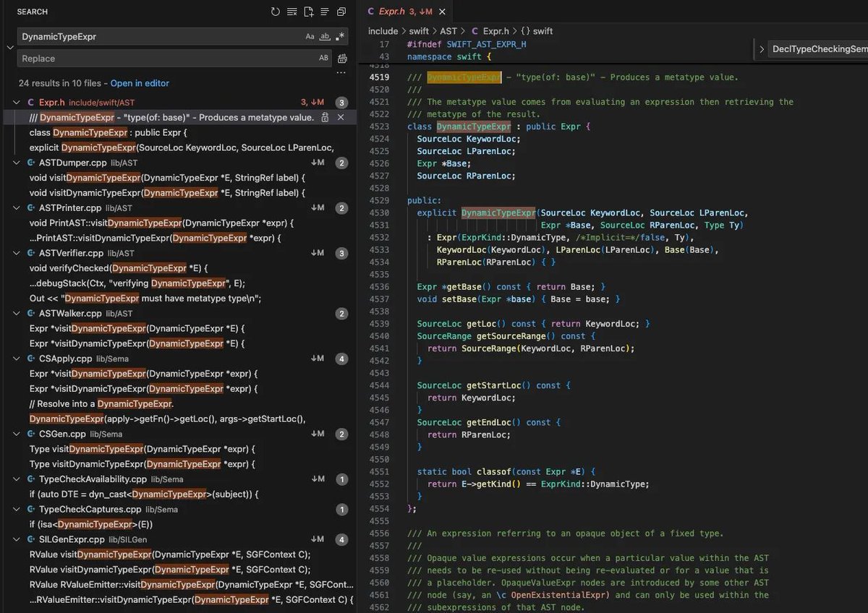Screen dimensions: 868x613
Task: Replace the highlighted Expr.h match
Action: [x=325, y=117]
